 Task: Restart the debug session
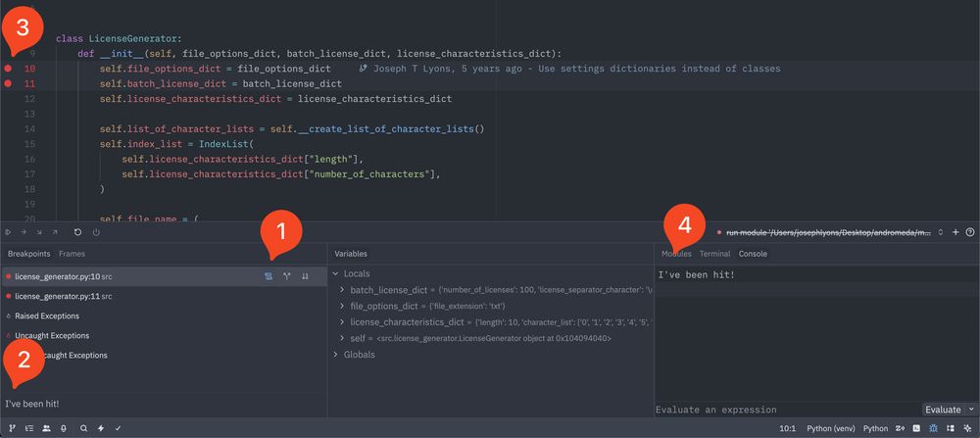[x=77, y=232]
